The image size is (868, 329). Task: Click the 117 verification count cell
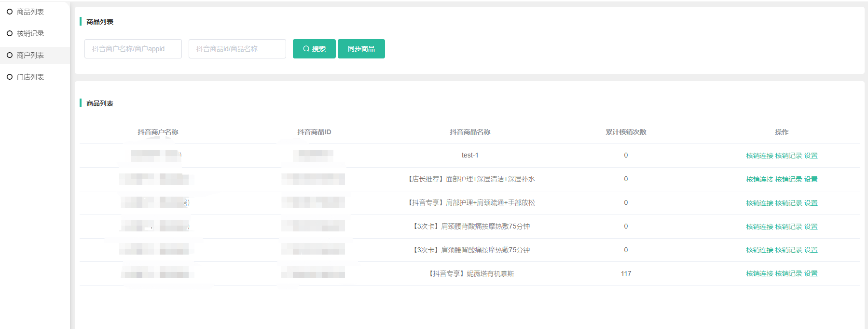626,273
